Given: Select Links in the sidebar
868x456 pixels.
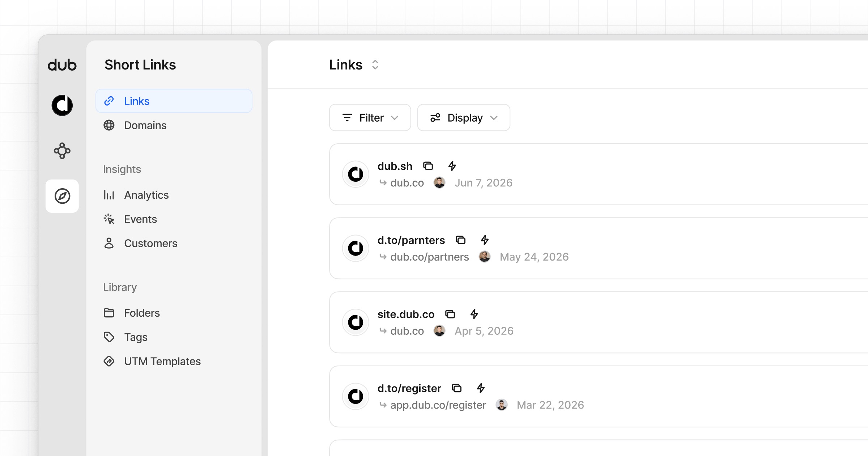Looking at the screenshot, I should [x=174, y=101].
